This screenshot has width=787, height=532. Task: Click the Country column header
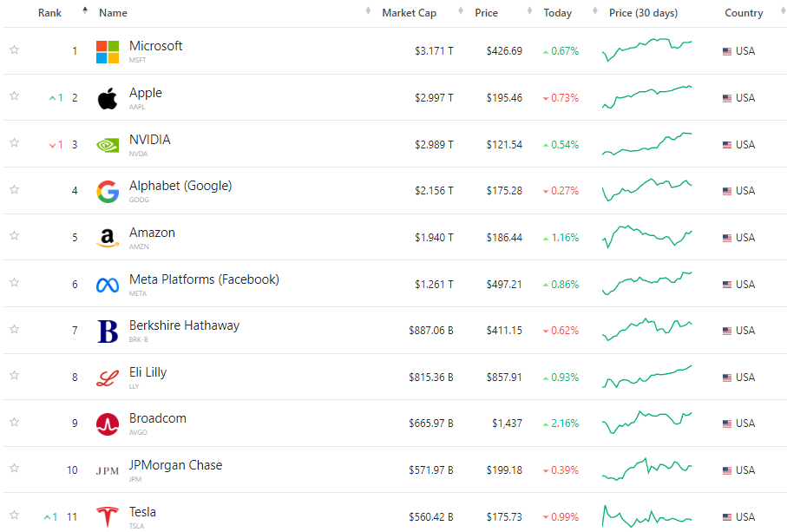pyautogui.click(x=744, y=13)
